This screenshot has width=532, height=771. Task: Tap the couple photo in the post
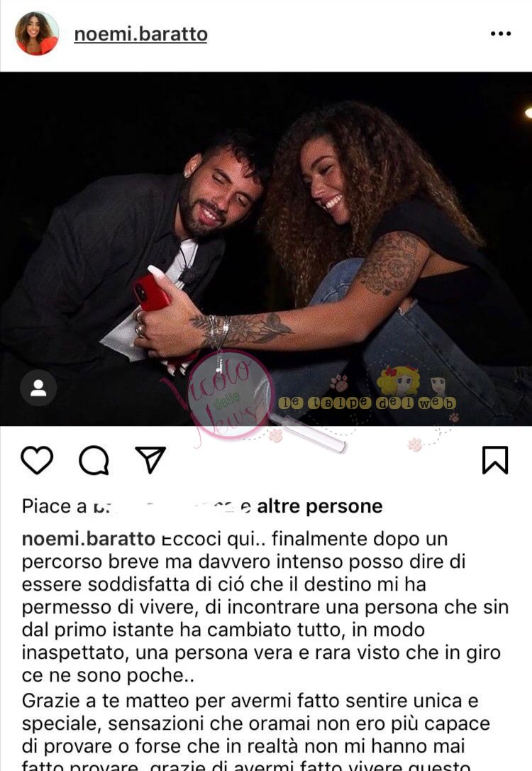pos(266,248)
